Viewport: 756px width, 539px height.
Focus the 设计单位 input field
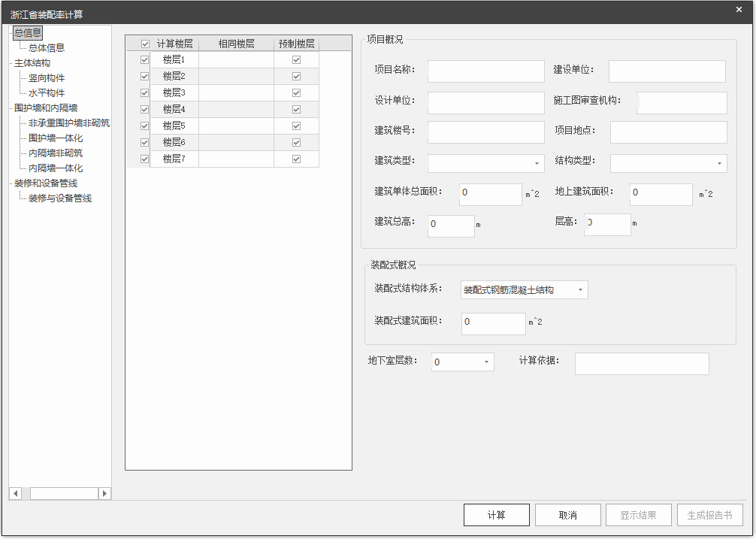coord(486,103)
